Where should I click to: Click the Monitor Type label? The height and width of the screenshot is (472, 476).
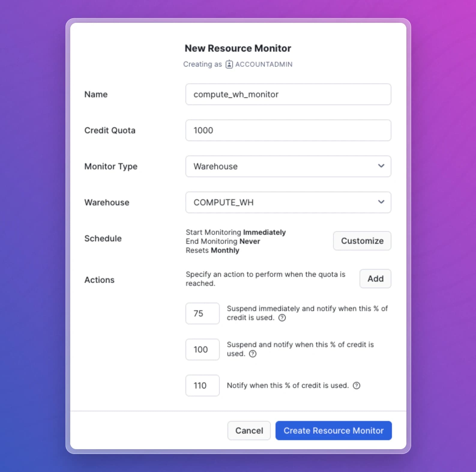tap(111, 167)
